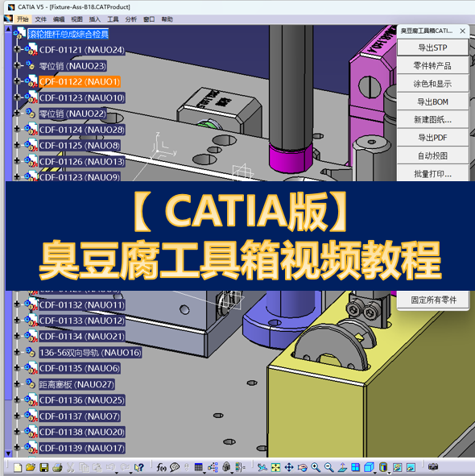Select tree item CDF-01135 (NAUO6)

[80, 368]
